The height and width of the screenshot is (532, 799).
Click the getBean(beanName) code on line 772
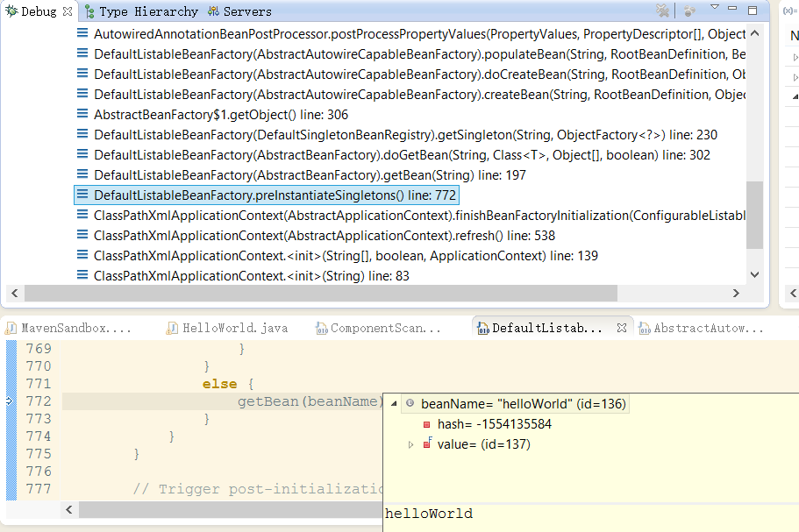(x=310, y=401)
